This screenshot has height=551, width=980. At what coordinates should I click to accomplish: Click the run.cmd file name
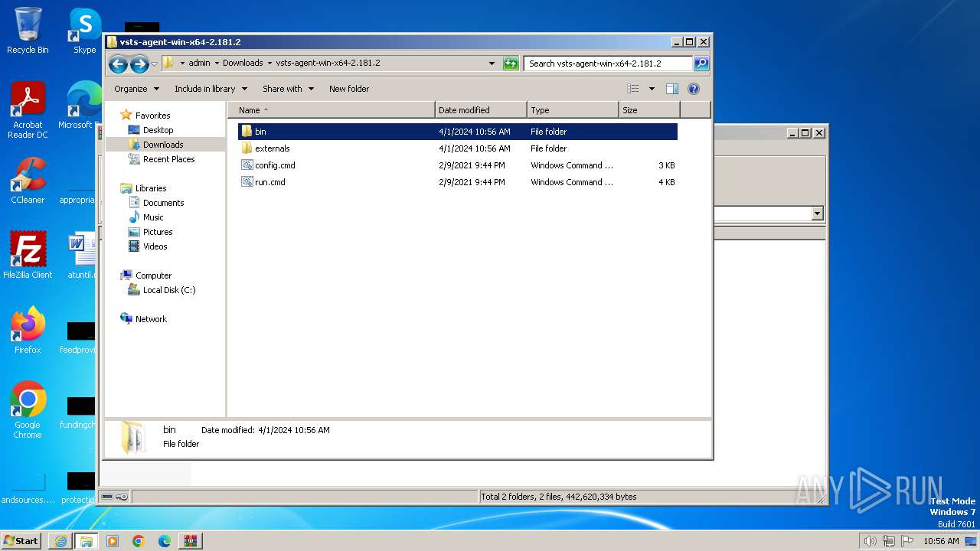click(x=270, y=182)
